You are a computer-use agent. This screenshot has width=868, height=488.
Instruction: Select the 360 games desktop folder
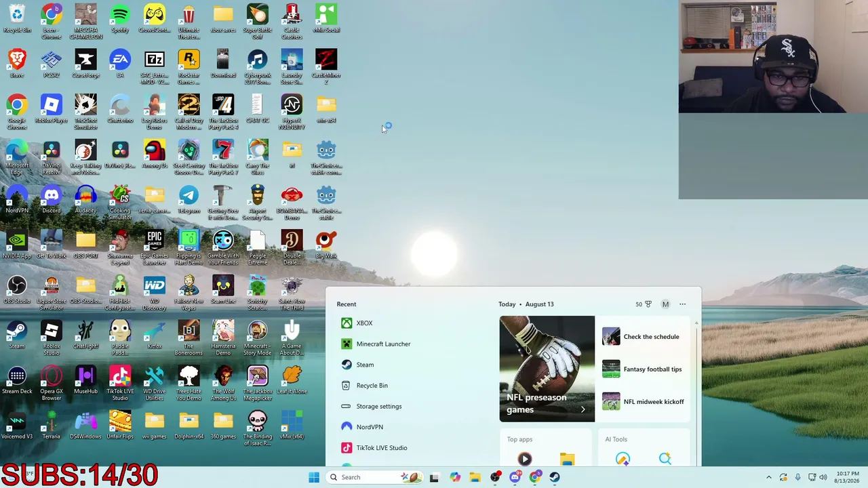click(x=223, y=426)
